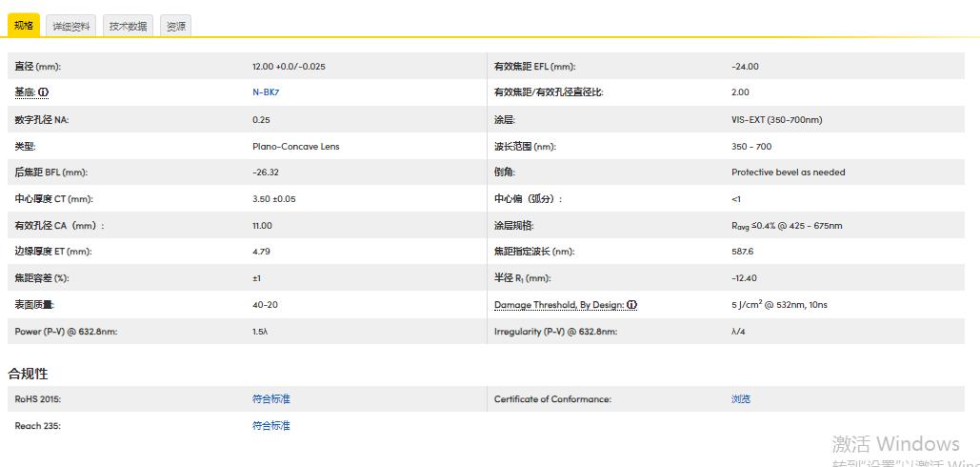Screen dimensions: 980x467
Task: Click the EFL value -24.00
Action: [745, 67]
